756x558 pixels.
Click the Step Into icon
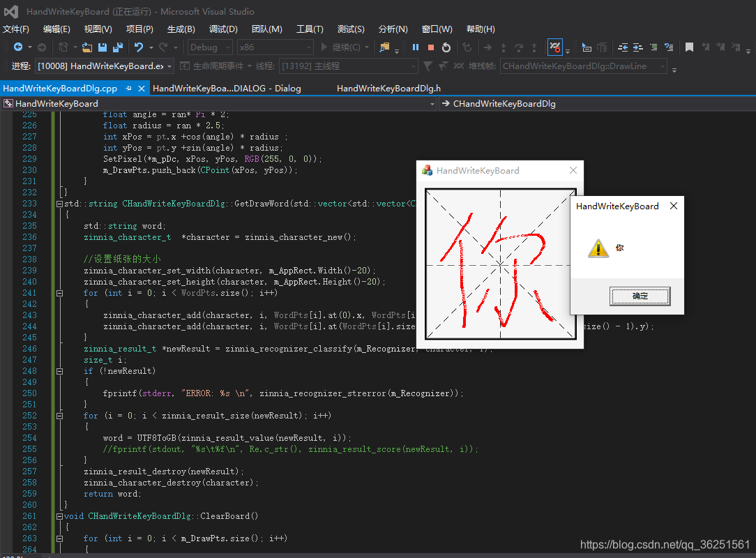click(504, 47)
